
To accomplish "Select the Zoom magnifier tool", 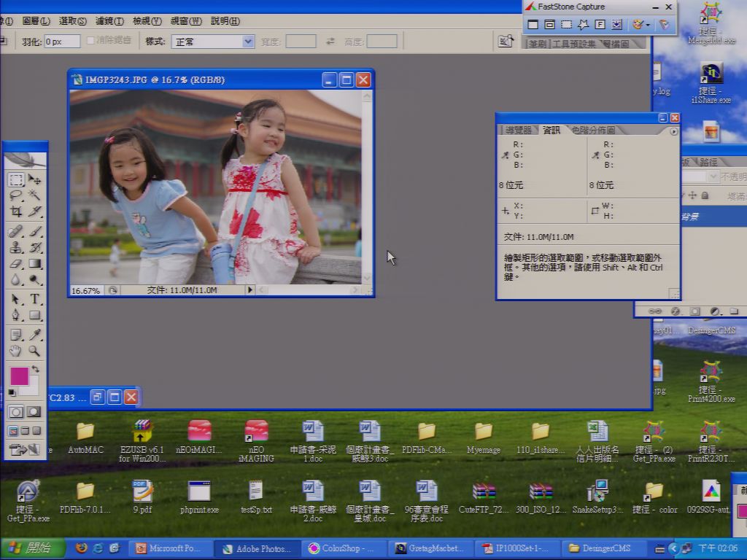I will click(x=34, y=351).
